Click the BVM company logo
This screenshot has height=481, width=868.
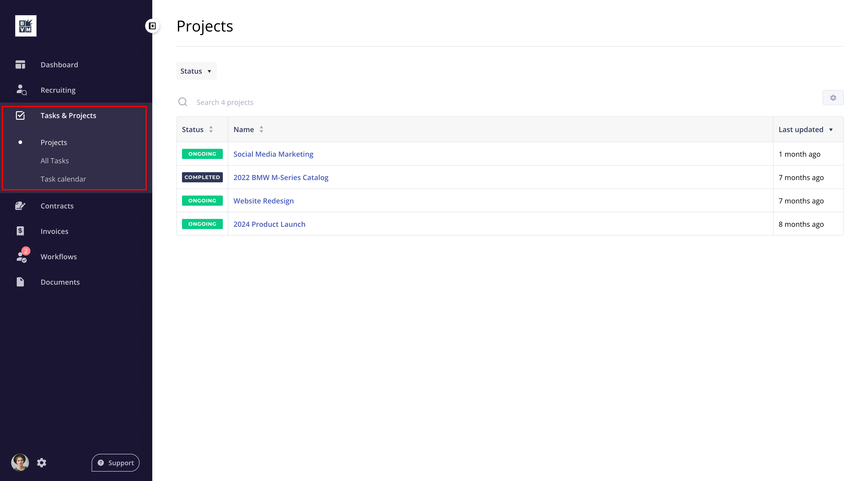(26, 26)
